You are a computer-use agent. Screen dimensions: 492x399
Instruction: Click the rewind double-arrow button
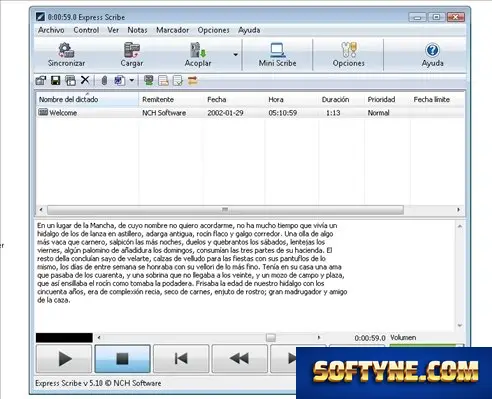[239, 359]
